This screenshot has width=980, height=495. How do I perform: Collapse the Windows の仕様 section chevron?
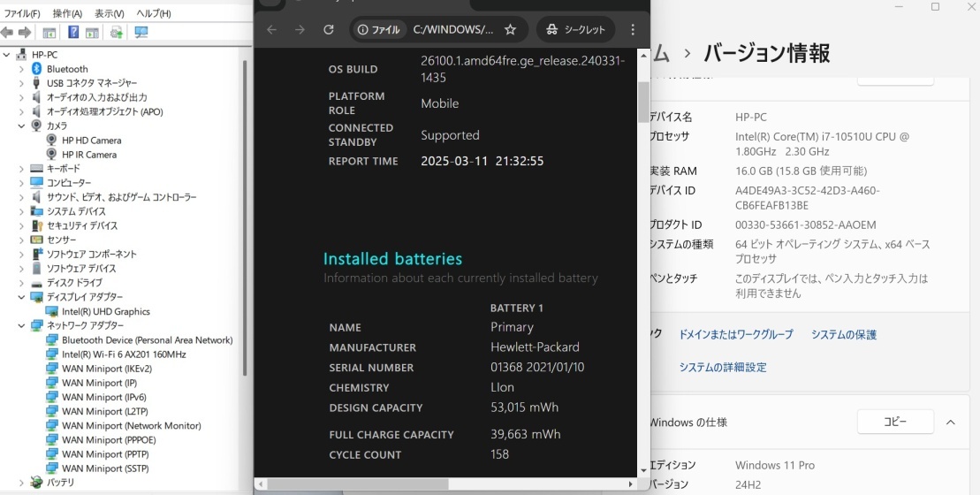[951, 423]
